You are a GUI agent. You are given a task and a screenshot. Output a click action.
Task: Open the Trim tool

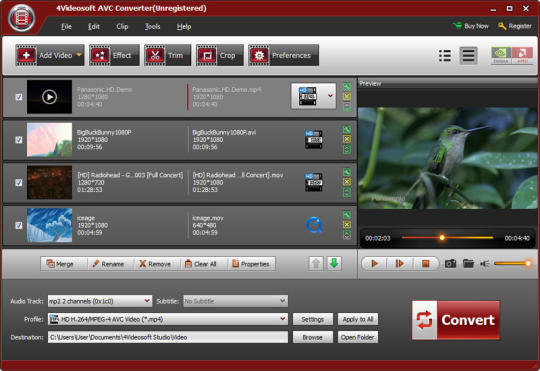click(x=167, y=55)
